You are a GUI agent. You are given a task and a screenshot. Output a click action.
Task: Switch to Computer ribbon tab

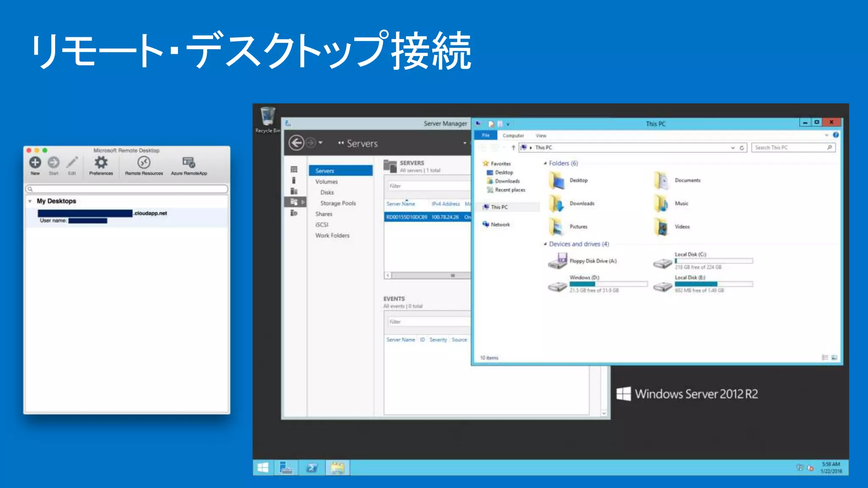tap(513, 136)
